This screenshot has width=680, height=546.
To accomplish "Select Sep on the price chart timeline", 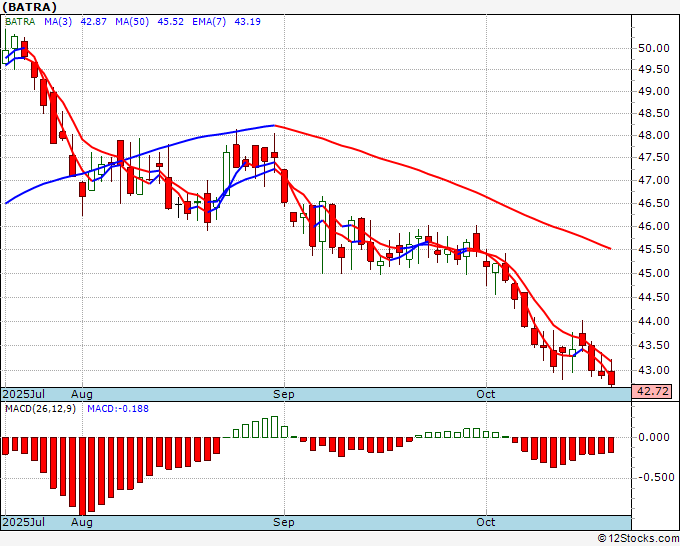I will tap(285, 394).
